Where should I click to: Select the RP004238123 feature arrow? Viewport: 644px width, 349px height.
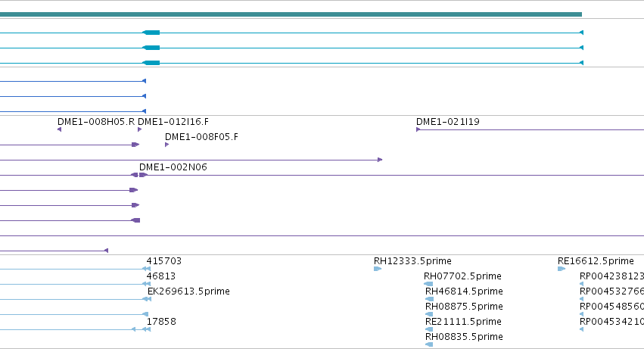582,284
